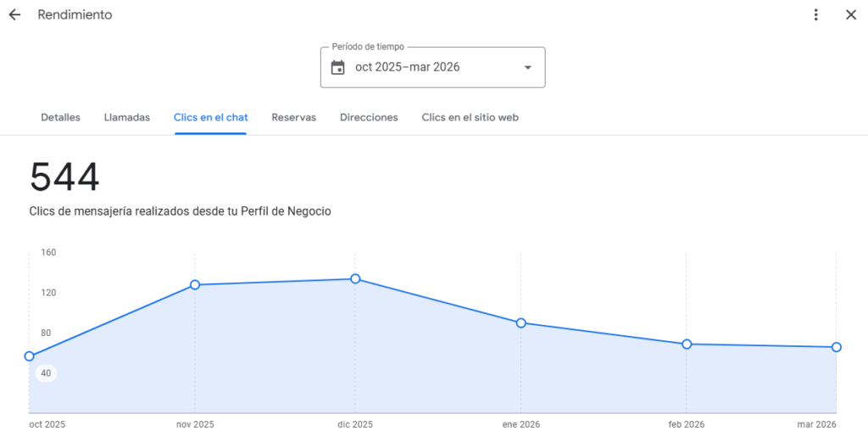
Task: Expand the time period dropdown arrow
Action: pyautogui.click(x=527, y=68)
